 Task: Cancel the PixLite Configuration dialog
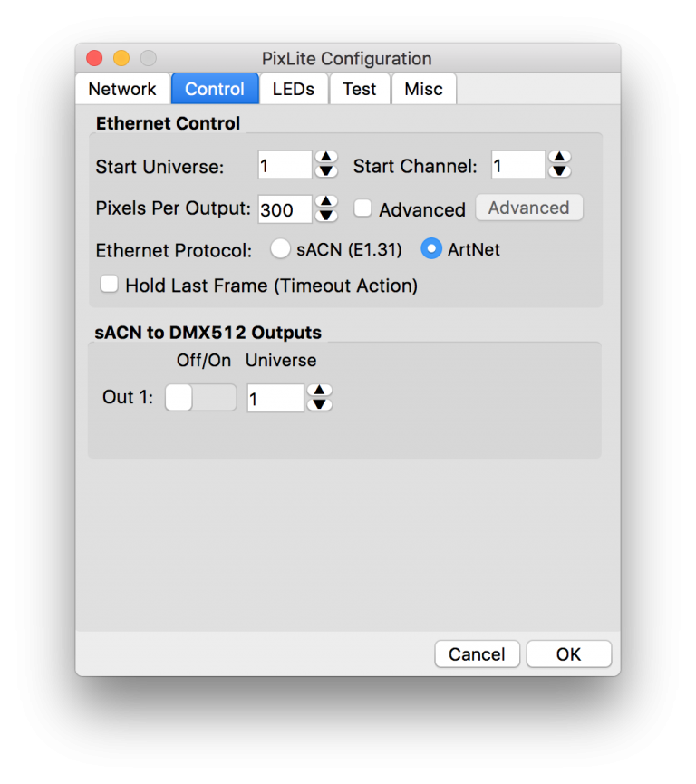pyautogui.click(x=477, y=653)
